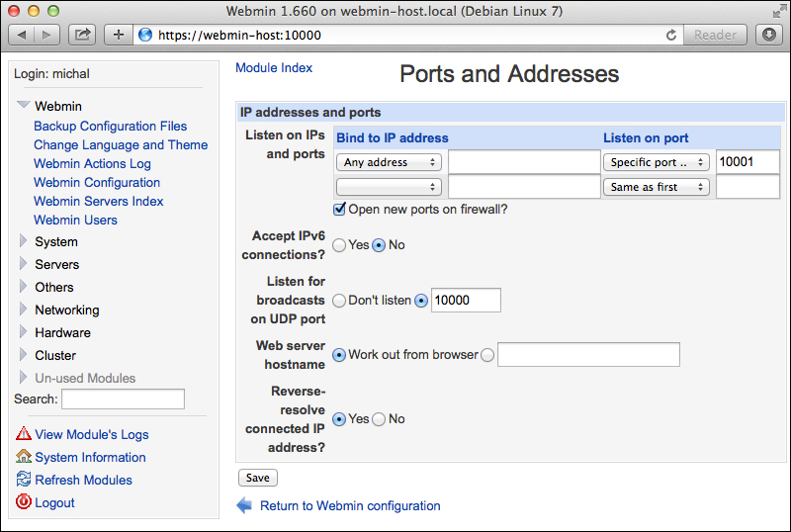Select the UDP port 10000 radio button

[421, 301]
